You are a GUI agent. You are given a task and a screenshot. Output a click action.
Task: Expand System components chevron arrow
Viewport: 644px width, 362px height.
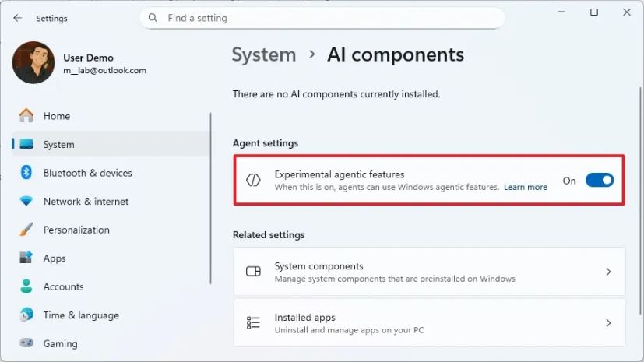coord(608,272)
